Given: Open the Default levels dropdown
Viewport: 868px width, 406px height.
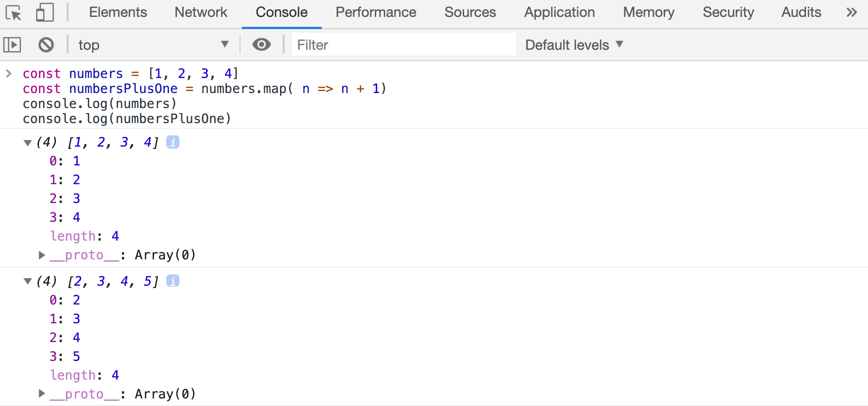Looking at the screenshot, I should tap(574, 45).
